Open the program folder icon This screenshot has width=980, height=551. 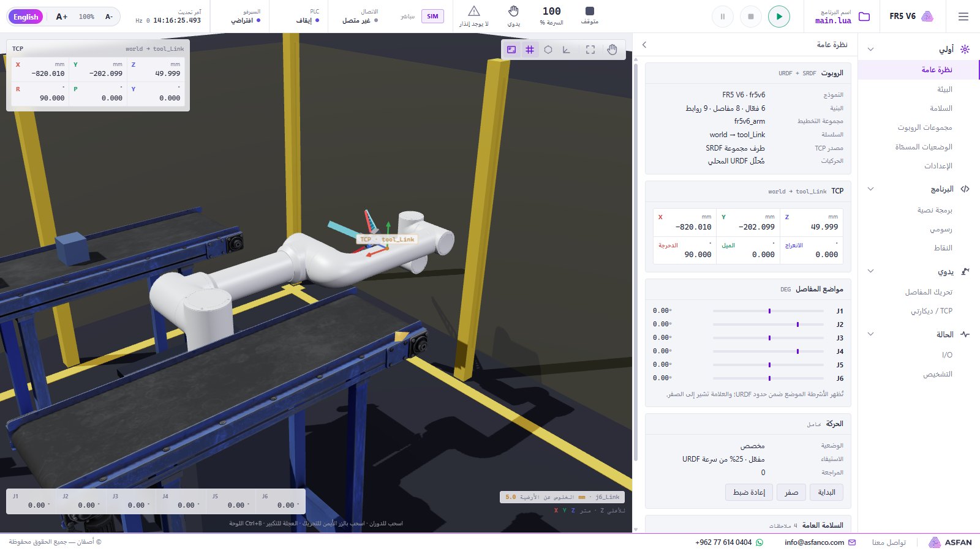864,17
